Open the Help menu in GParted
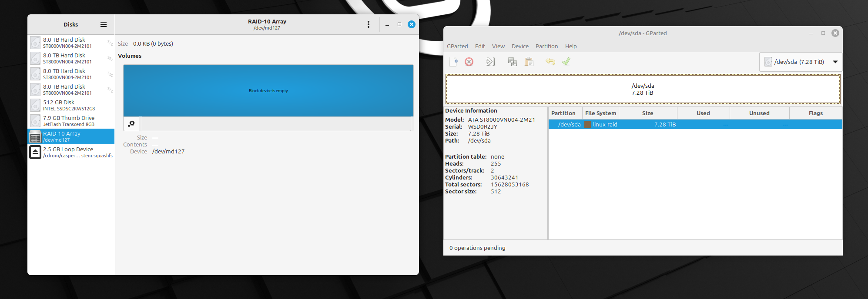Image resolution: width=868 pixels, height=299 pixels. tap(571, 46)
